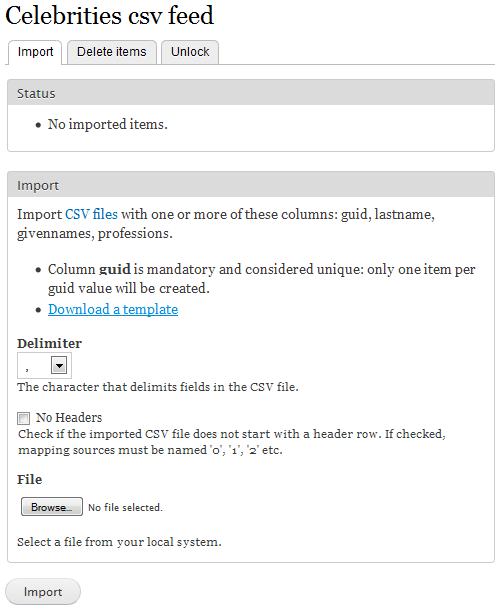This screenshot has height=610, width=500.
Task: Click the File field label
Action: coord(30,479)
